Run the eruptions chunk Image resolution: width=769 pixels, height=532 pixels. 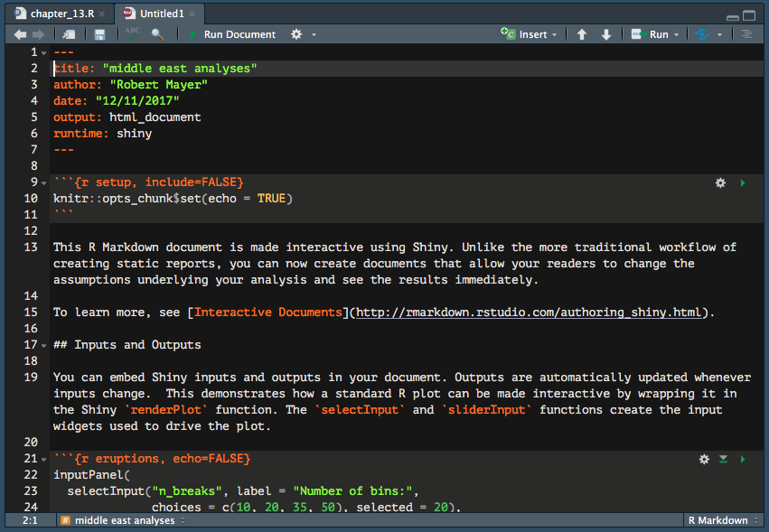coord(743,459)
